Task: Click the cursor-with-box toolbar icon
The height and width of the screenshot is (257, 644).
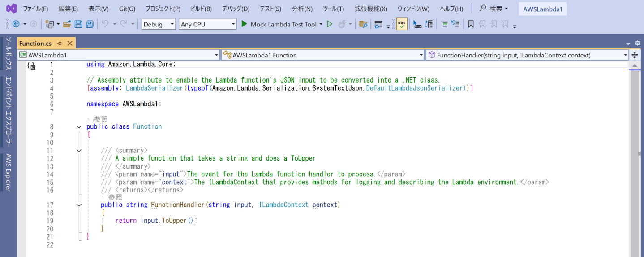Action: coord(417,24)
